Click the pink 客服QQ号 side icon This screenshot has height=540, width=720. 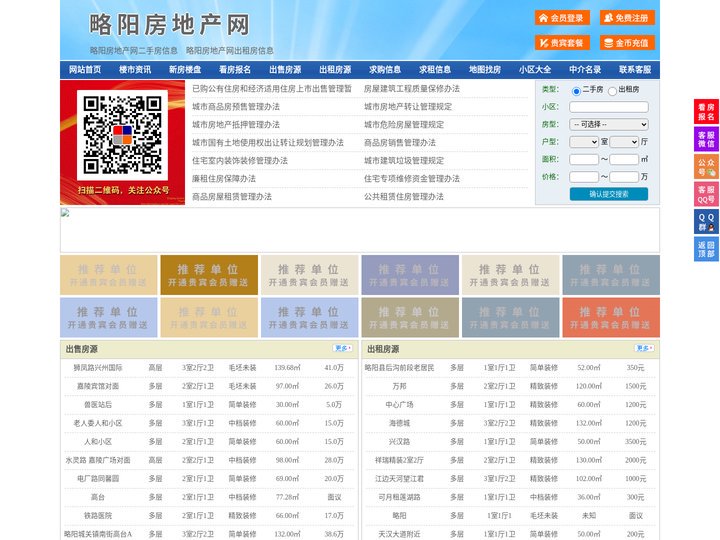[x=706, y=194]
